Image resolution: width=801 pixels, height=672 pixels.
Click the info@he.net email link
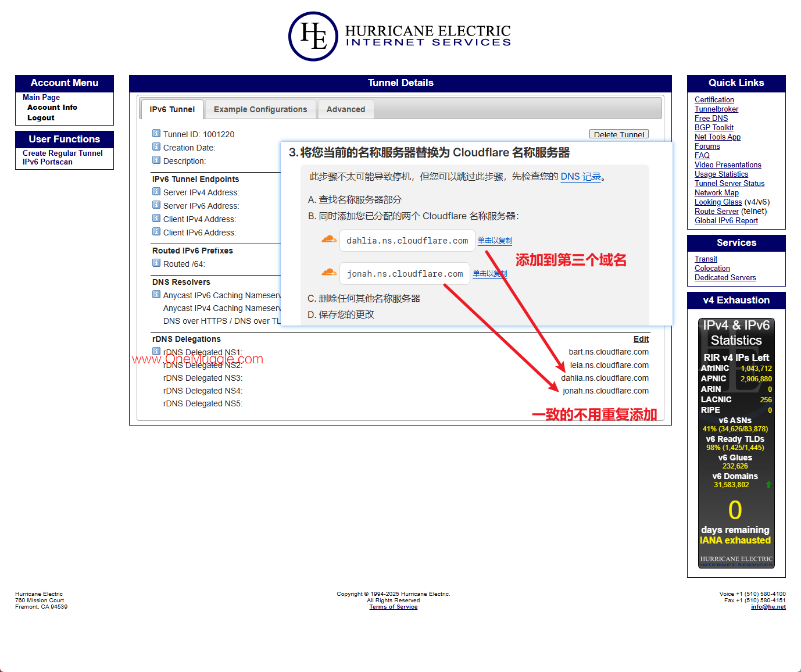click(x=768, y=607)
